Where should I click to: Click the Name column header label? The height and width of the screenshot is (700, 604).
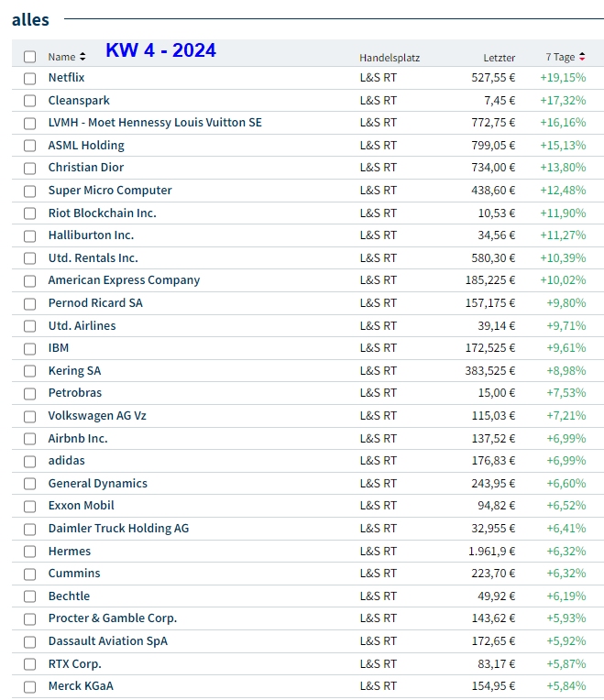[61, 58]
